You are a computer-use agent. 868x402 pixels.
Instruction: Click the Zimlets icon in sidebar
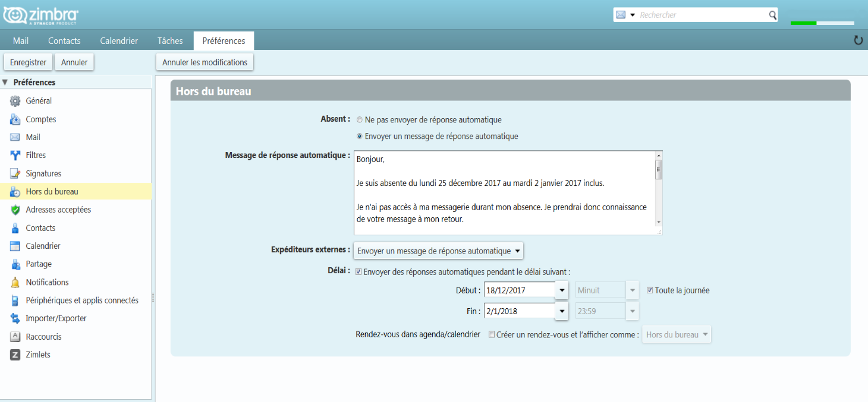point(15,355)
